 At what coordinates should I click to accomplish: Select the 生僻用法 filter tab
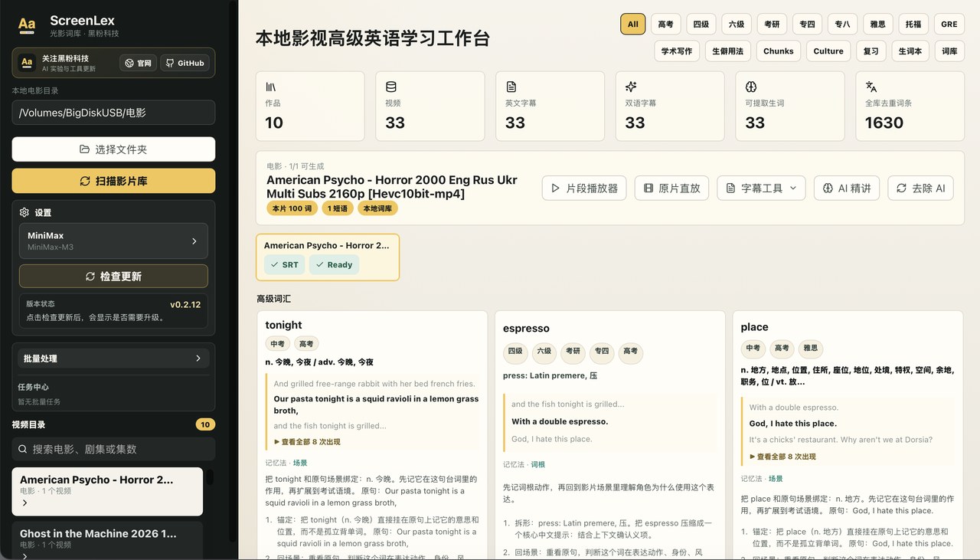728,51
